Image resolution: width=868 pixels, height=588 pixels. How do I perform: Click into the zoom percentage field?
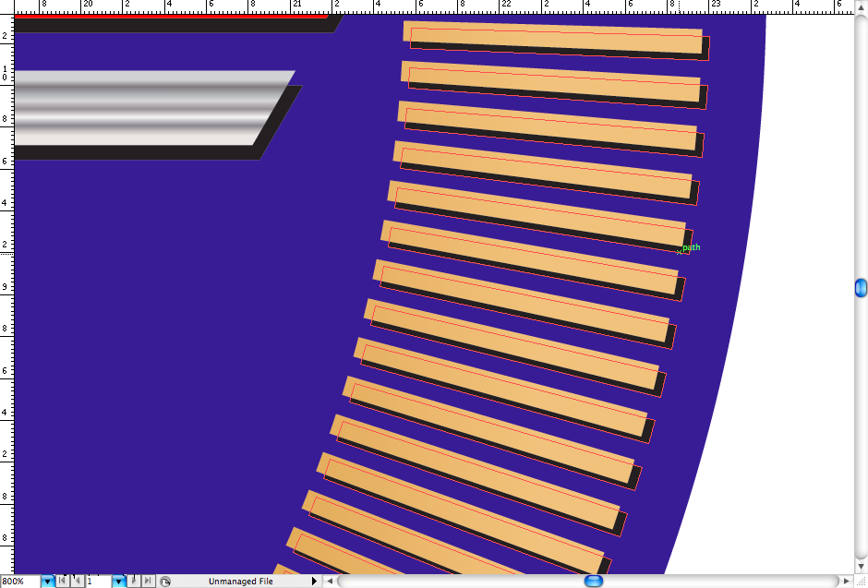pos(19,582)
